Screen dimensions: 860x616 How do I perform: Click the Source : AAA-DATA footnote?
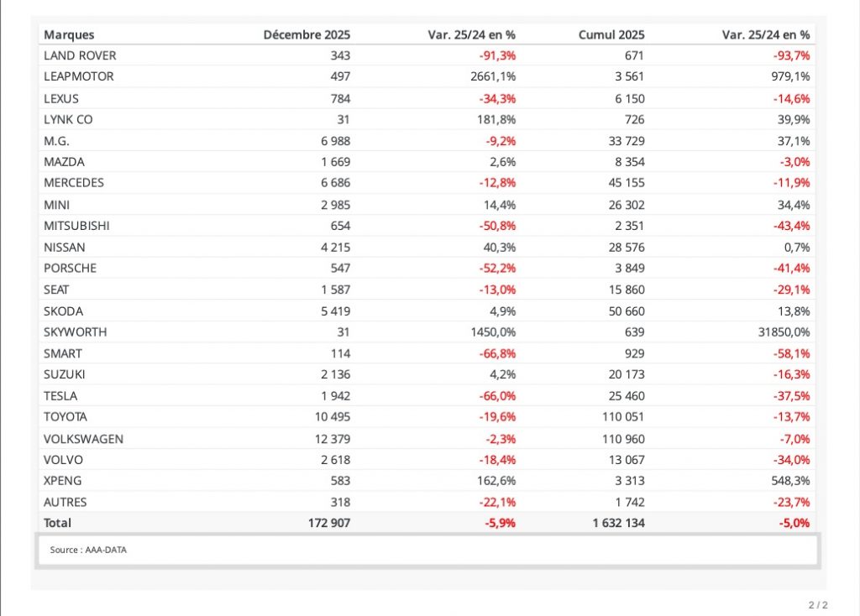88,550
